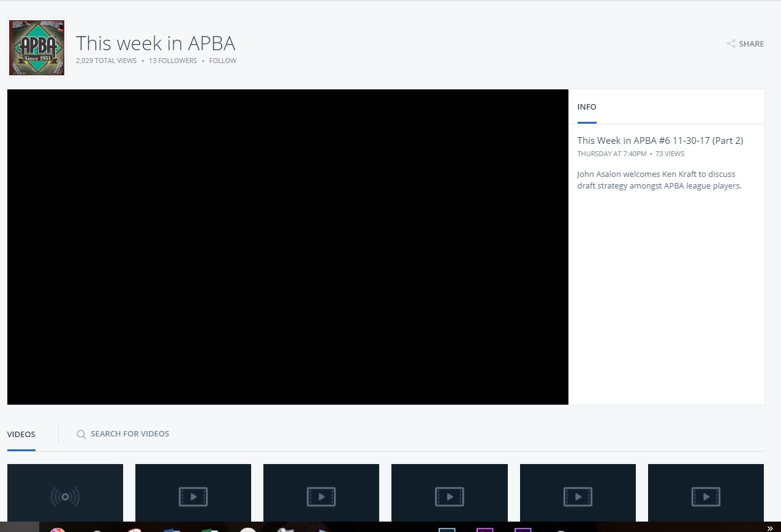Open the live broadcast thumbnail in the videos row

(x=65, y=493)
